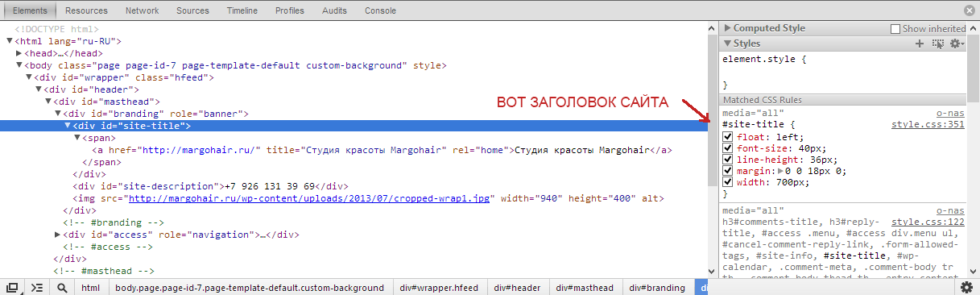Open the Resources tab
Screen dimensions: 980x295
[86, 10]
